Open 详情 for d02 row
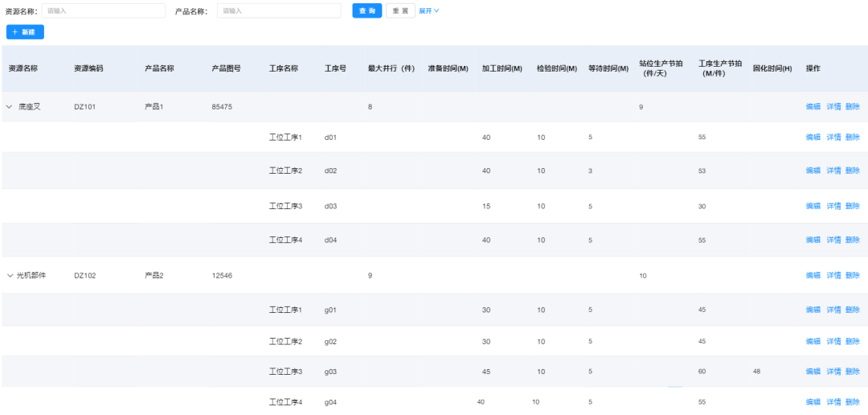868x415 pixels. pos(833,171)
